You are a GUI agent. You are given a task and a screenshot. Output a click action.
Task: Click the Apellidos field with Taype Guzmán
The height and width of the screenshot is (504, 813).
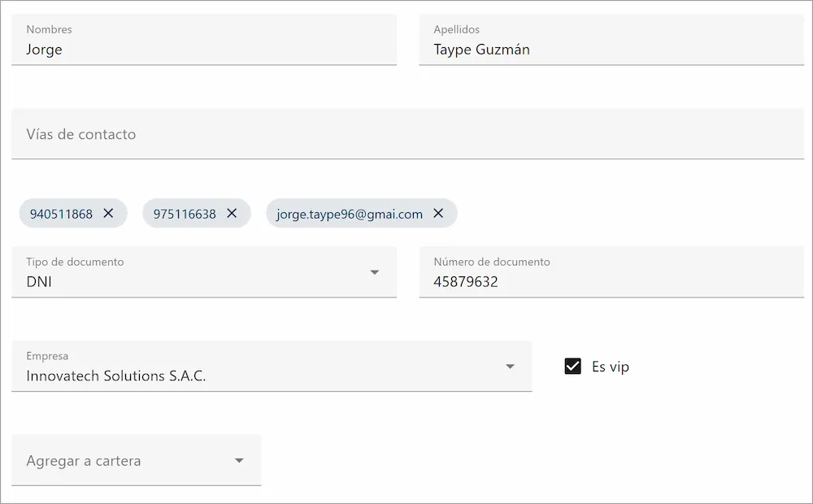pos(610,50)
